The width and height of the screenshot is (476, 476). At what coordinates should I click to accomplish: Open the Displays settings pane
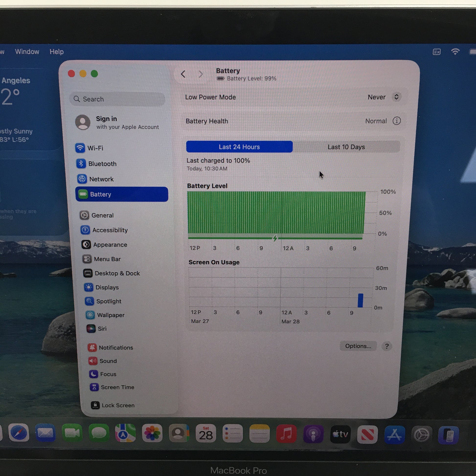coord(107,287)
